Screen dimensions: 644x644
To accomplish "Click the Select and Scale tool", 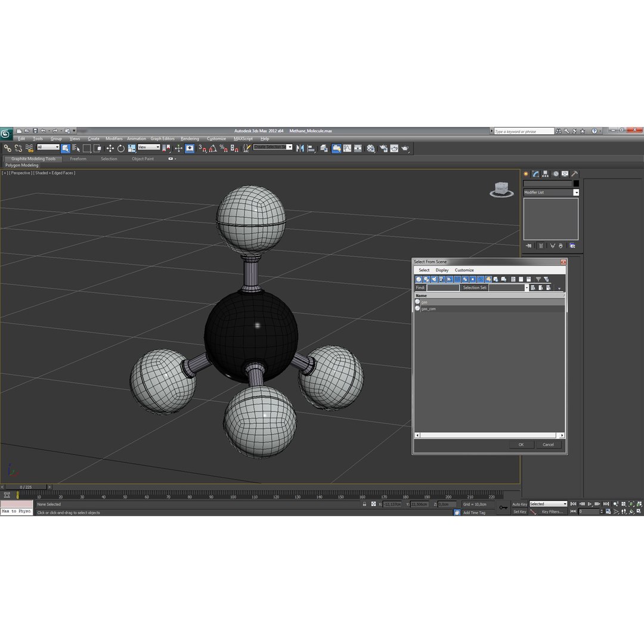I will [131, 148].
